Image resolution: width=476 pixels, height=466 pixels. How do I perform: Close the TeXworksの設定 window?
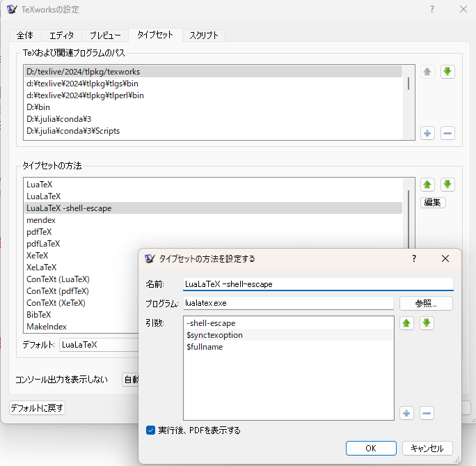463,10
